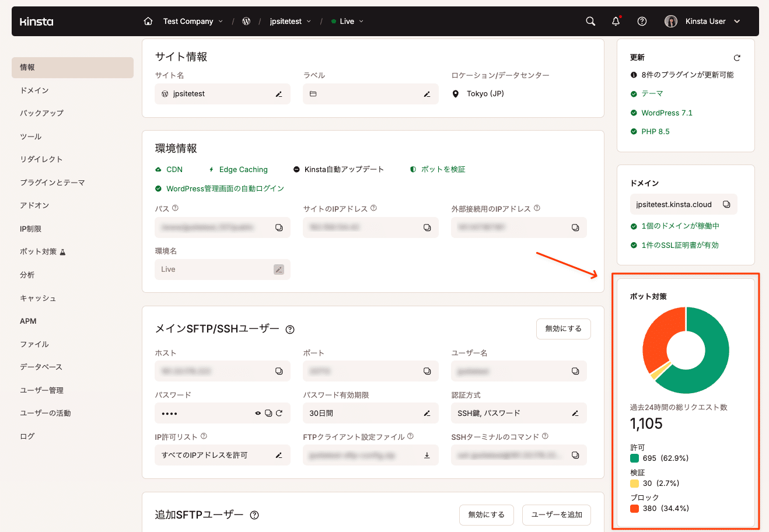Show info tooltip for パス
The width and height of the screenshot is (769, 532).
tap(175, 208)
